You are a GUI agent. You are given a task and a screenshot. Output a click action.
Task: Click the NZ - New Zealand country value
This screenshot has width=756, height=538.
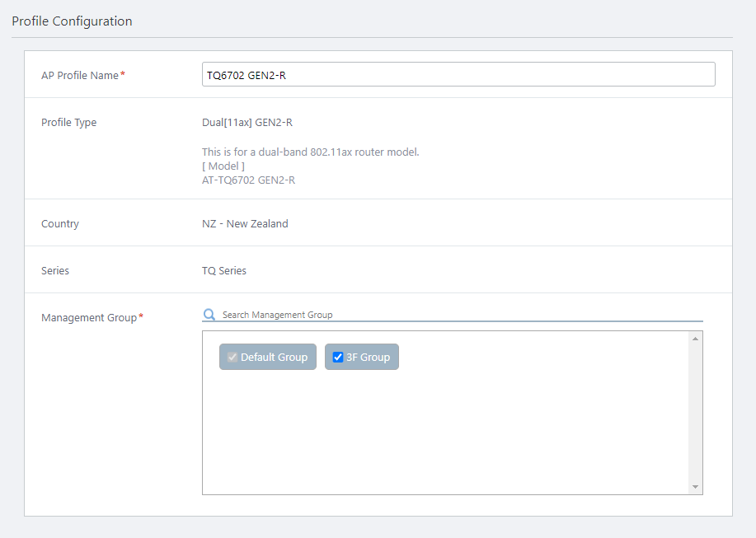[245, 224]
